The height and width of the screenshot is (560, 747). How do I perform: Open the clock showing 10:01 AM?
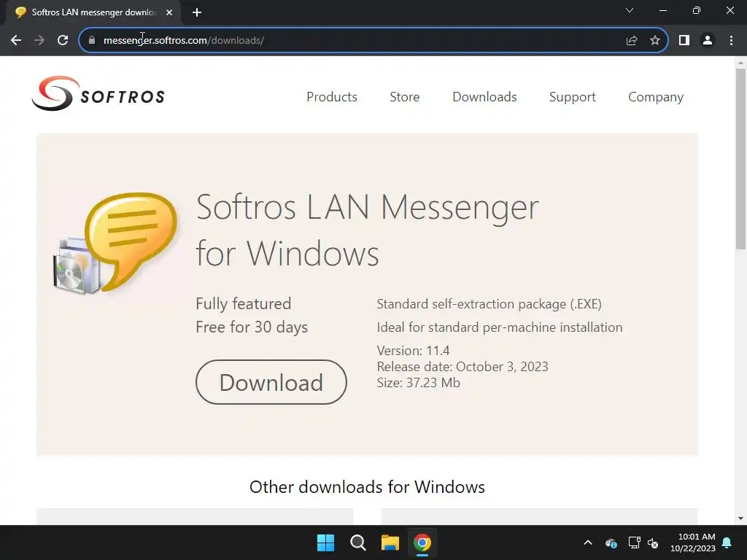click(693, 542)
